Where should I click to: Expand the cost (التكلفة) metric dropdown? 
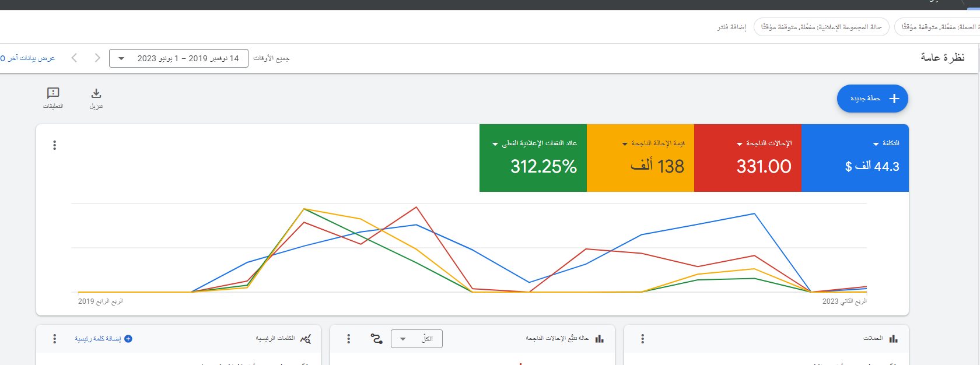(x=876, y=144)
